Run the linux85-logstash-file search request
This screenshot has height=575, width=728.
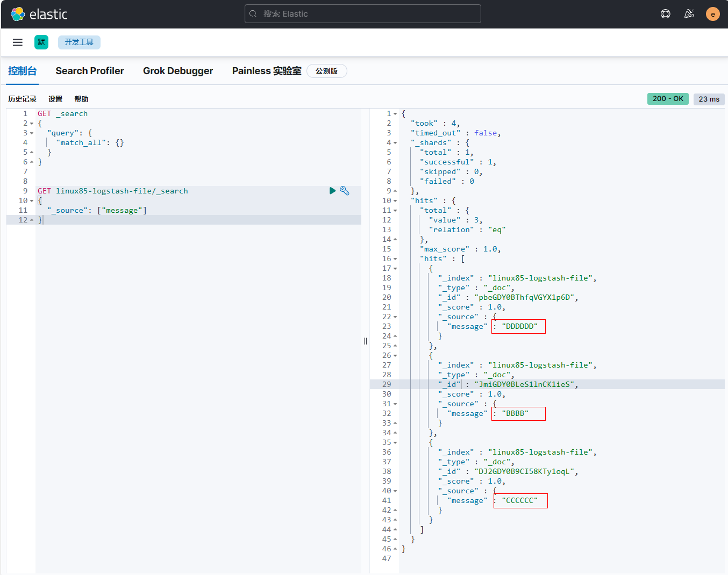pyautogui.click(x=332, y=191)
